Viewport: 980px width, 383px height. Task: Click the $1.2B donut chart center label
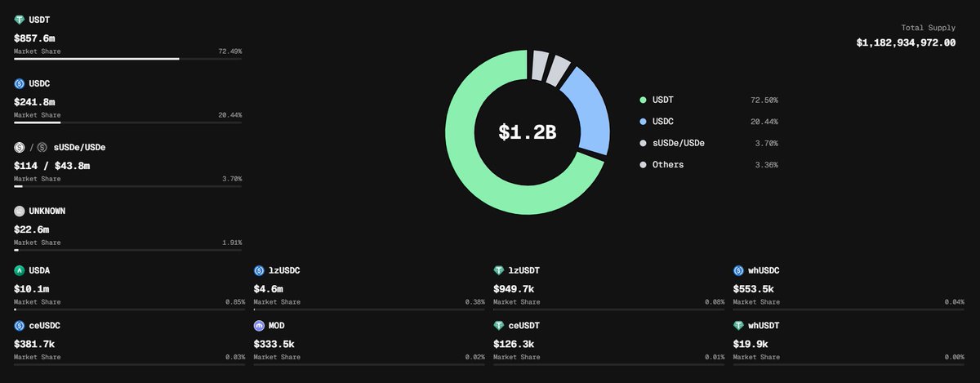pyautogui.click(x=528, y=132)
